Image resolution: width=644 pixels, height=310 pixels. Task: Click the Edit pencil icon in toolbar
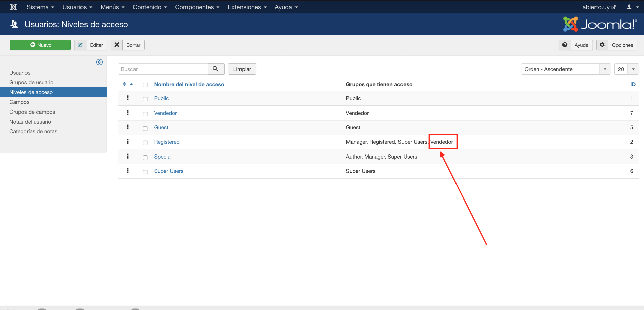point(80,45)
